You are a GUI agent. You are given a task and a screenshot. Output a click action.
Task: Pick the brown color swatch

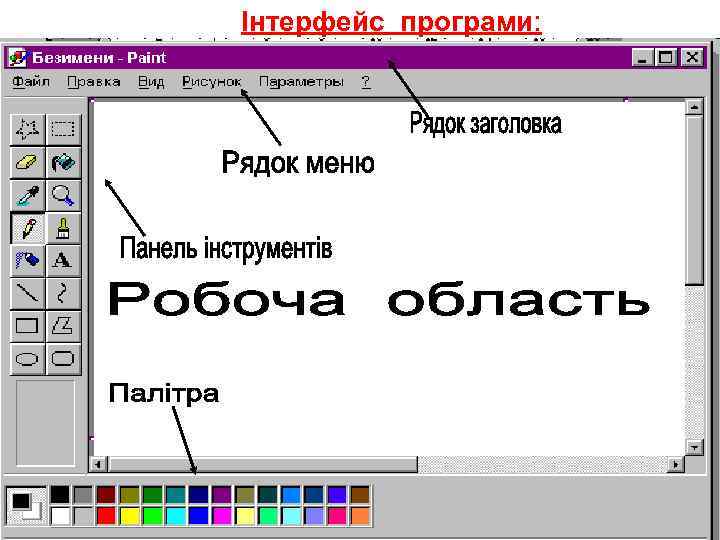coord(360,495)
